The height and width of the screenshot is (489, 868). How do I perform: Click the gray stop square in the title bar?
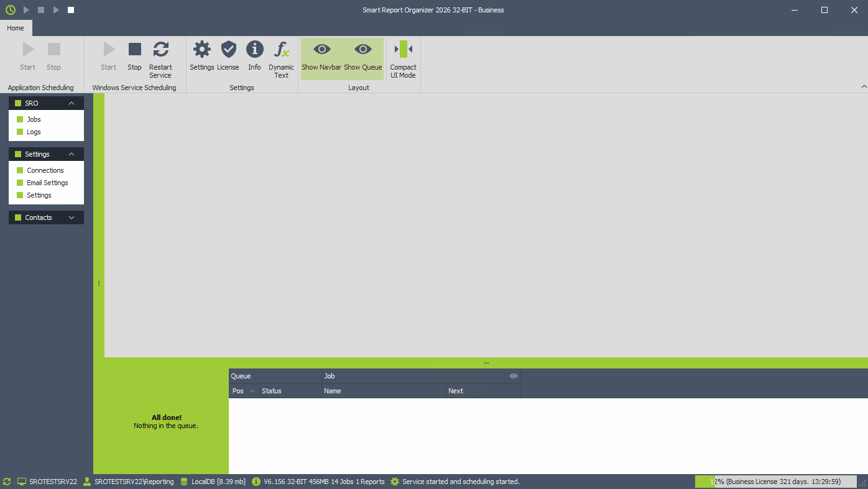point(41,10)
